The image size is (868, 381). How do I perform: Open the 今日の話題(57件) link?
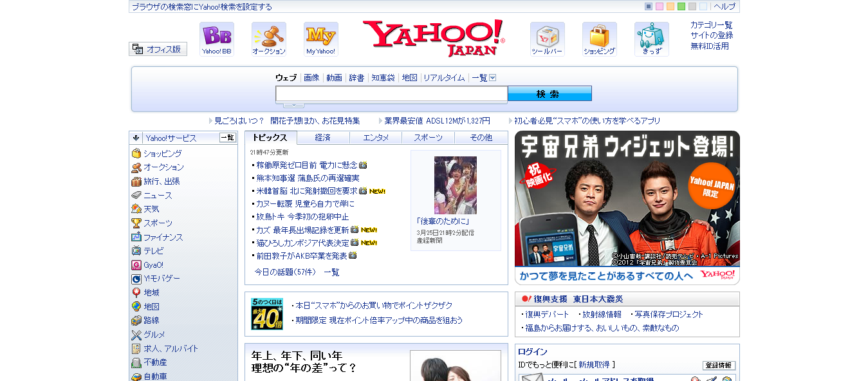pos(285,272)
